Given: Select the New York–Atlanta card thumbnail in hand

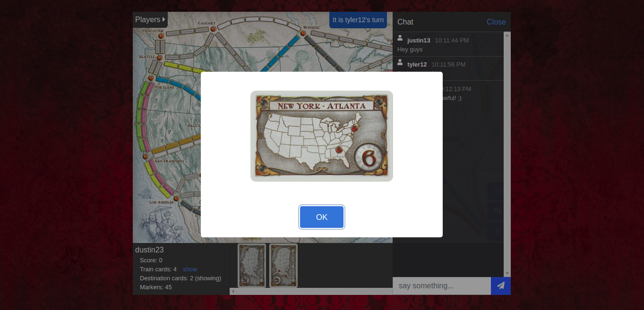Looking at the screenshot, I should pos(283,265).
